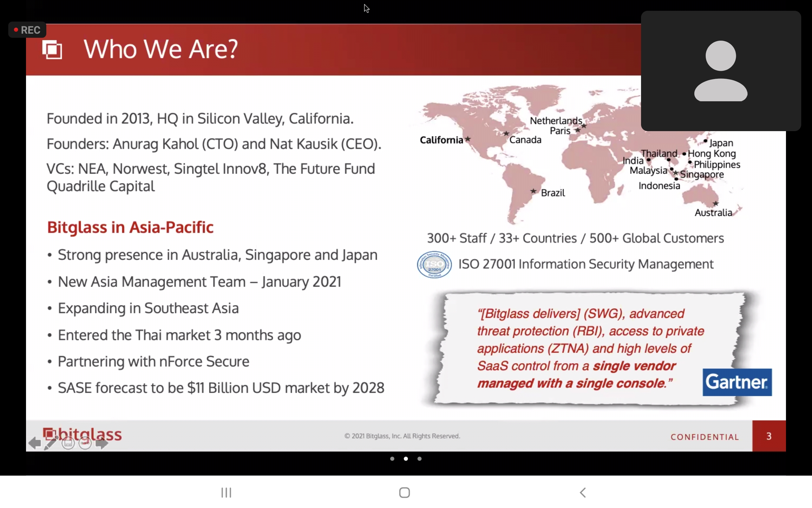Image resolution: width=812 pixels, height=508 pixels.
Task: Go to previous slide with left arrow
Action: click(x=35, y=443)
